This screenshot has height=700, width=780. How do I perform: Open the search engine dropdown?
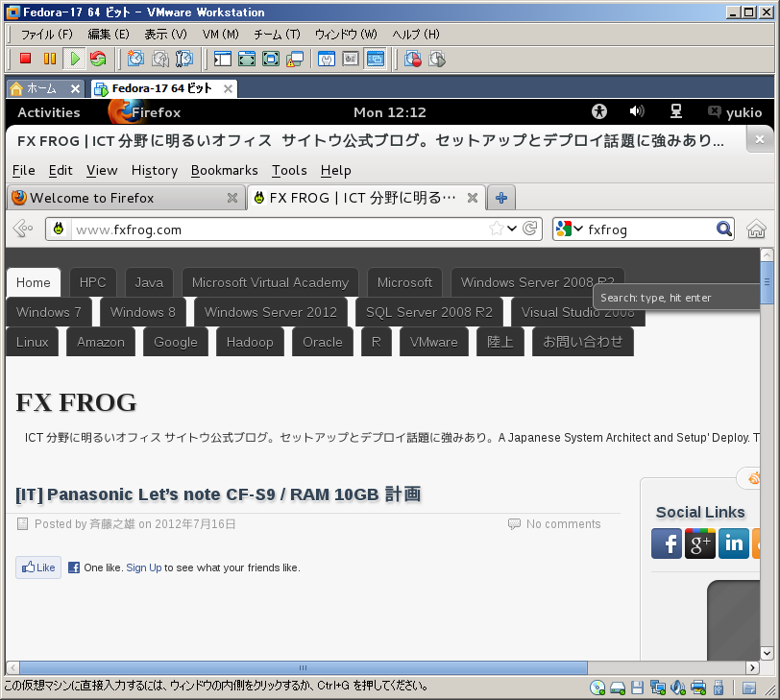click(570, 229)
